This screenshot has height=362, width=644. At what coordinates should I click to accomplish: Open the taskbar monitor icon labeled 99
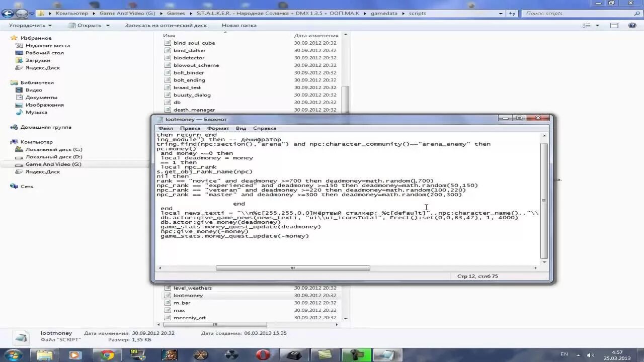click(137, 355)
